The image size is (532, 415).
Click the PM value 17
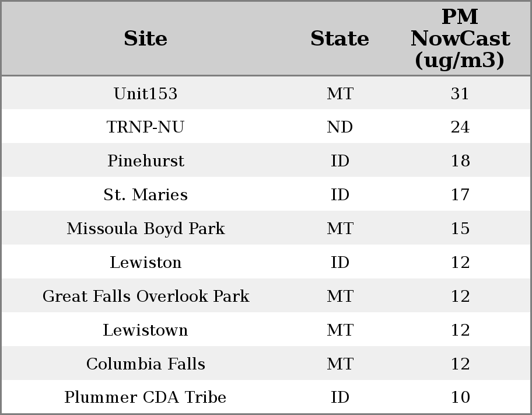point(460,195)
